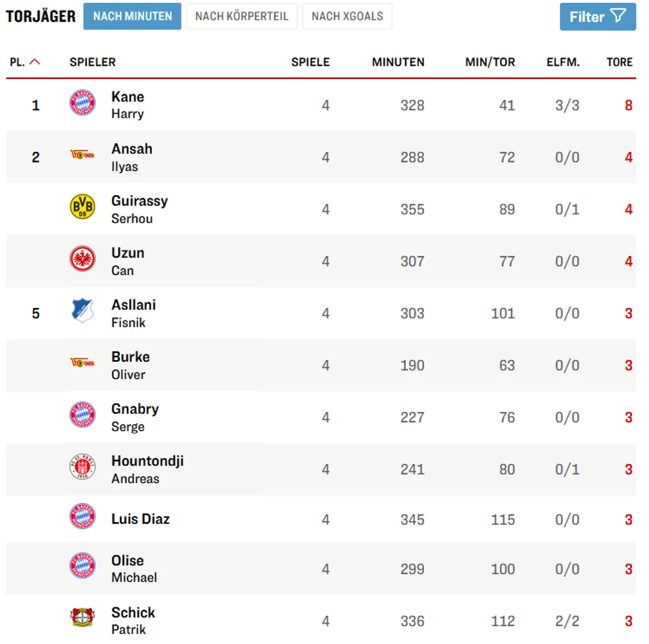Click the St. Pauli logo beside Hountondji
Image resolution: width=649 pixels, height=644 pixels.
(83, 467)
